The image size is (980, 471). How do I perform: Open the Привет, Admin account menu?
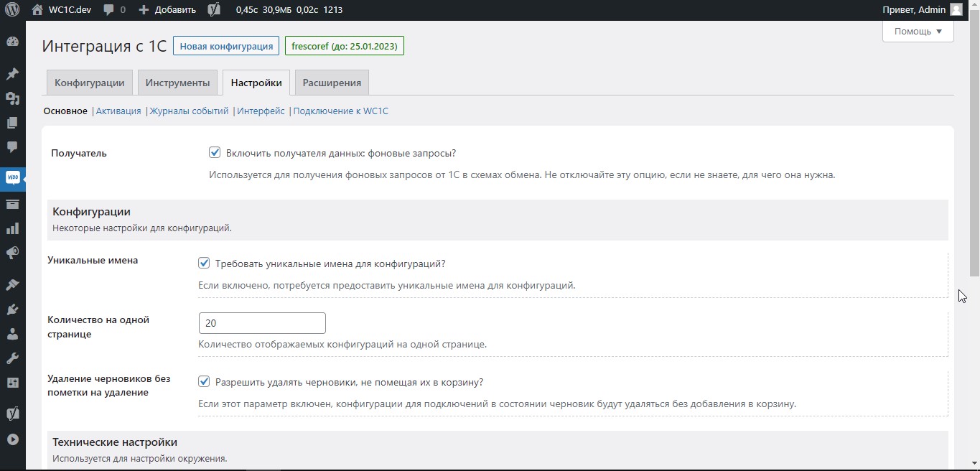(x=923, y=10)
